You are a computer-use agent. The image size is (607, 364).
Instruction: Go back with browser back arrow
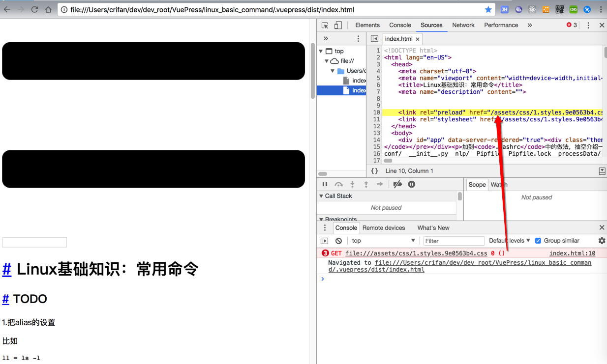pos(7,9)
